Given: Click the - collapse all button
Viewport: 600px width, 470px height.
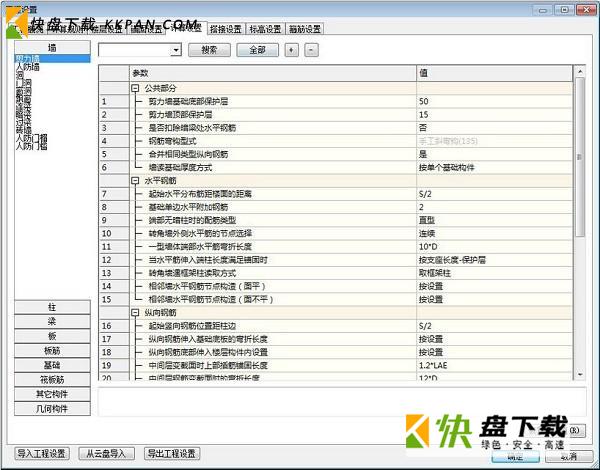Looking at the screenshot, I should tap(311, 50).
